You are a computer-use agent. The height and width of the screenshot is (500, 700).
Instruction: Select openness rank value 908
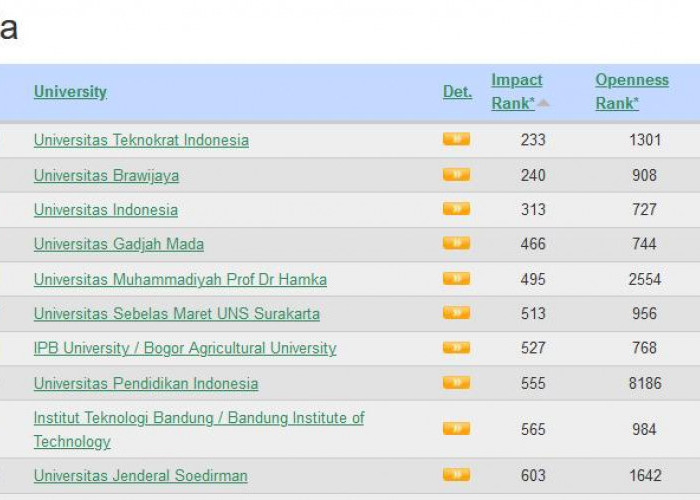tap(644, 175)
